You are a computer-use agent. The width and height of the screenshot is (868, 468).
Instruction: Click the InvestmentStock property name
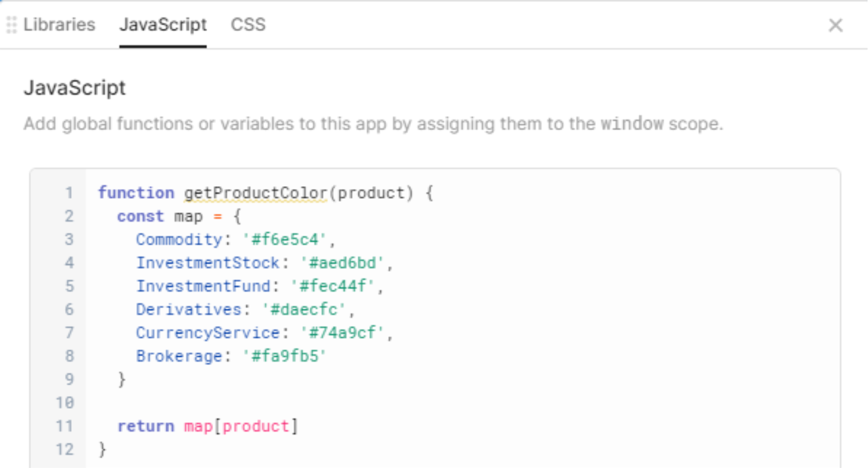coord(207,263)
